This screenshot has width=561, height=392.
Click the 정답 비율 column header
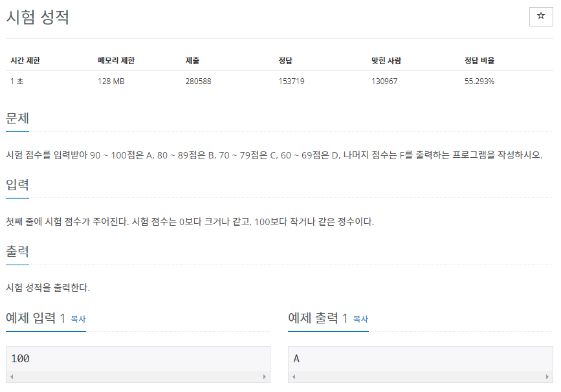click(479, 60)
